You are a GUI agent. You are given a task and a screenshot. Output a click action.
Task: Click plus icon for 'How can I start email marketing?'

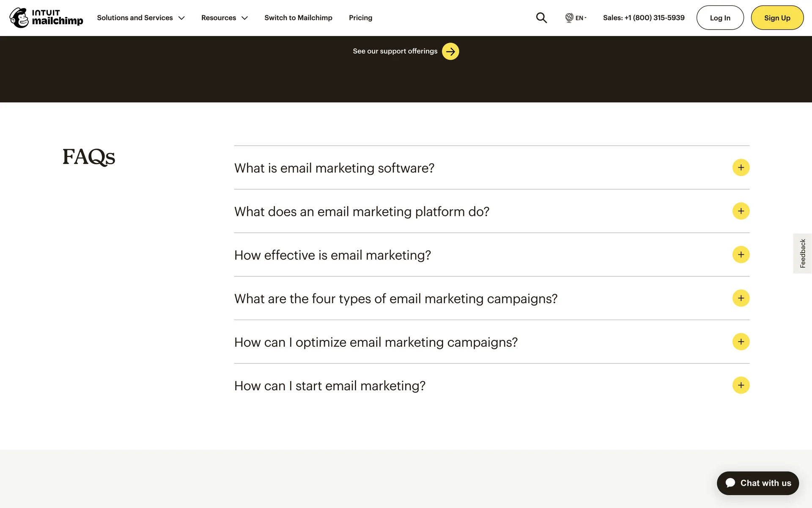click(741, 385)
